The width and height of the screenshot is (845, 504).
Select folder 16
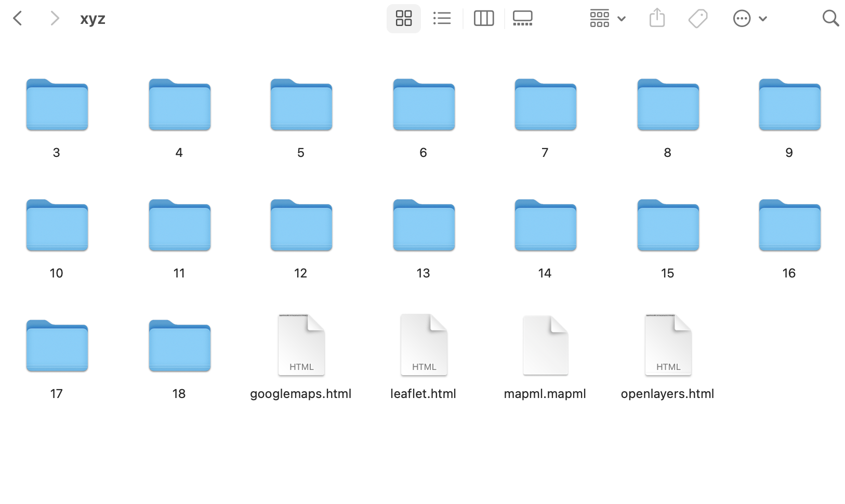point(790,225)
